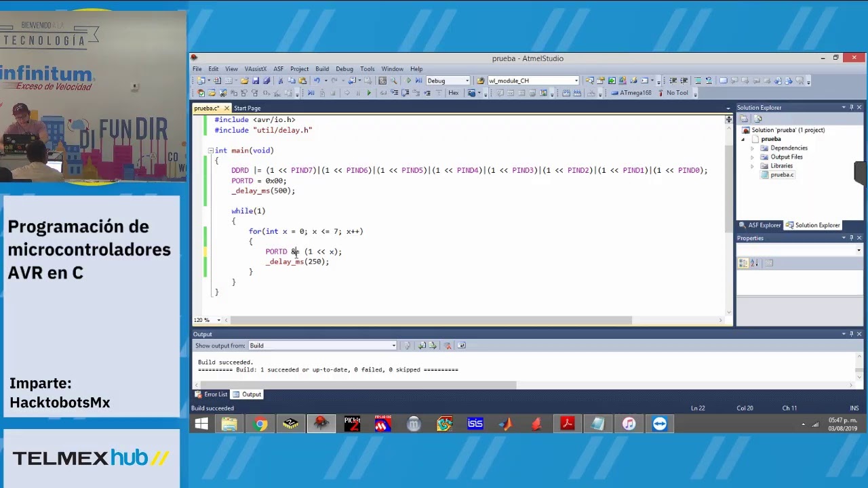
Task: Toggle word wrap in Output panel
Action: 462,346
